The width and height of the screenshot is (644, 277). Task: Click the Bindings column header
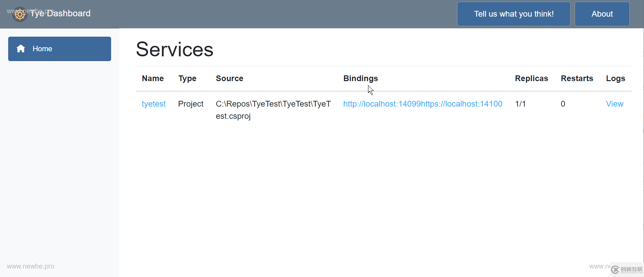click(360, 78)
